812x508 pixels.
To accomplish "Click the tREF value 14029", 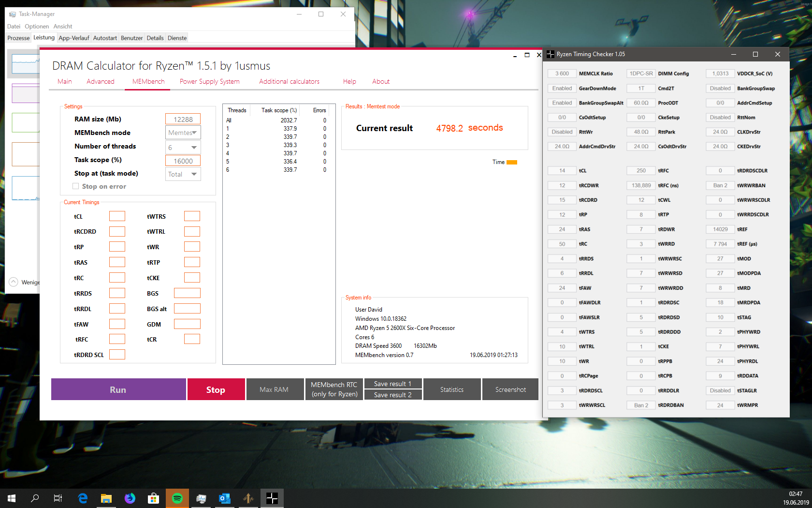I will 720,229.
